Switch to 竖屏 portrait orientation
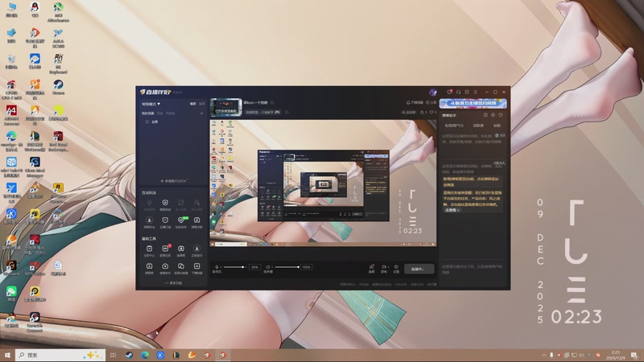The width and height of the screenshot is (644, 362). tap(202, 104)
